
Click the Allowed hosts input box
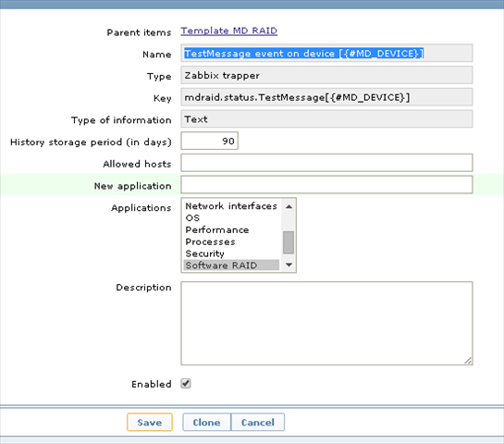point(326,163)
